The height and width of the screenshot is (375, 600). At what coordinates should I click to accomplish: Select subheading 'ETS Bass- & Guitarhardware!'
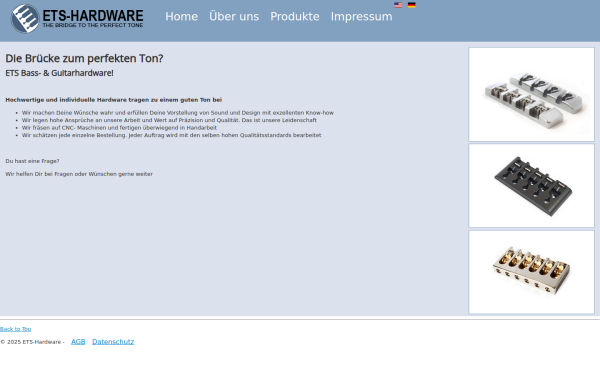click(59, 73)
